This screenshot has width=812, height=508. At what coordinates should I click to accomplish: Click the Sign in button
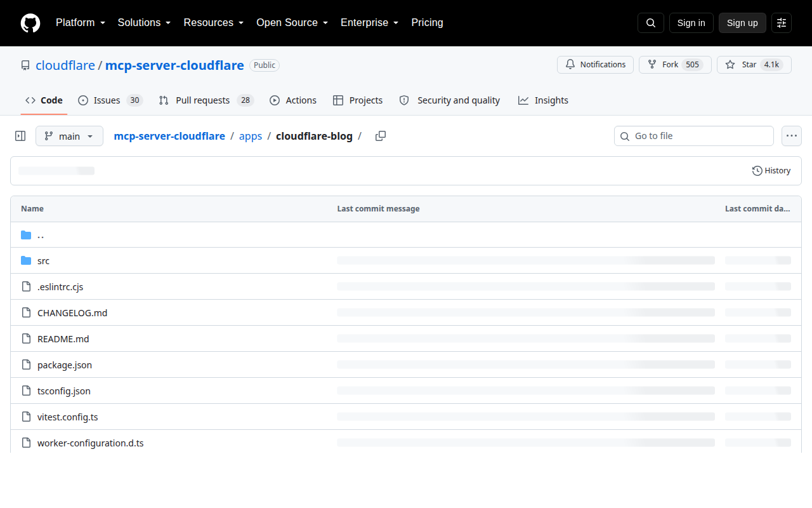point(691,23)
